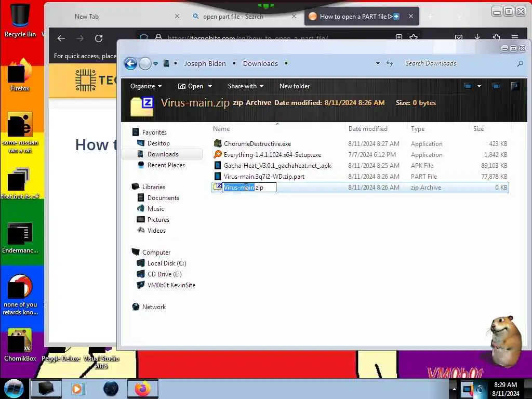Image resolution: width=532 pixels, height=399 pixels.
Task: Select Desktop under Favorites
Action: tap(158, 143)
